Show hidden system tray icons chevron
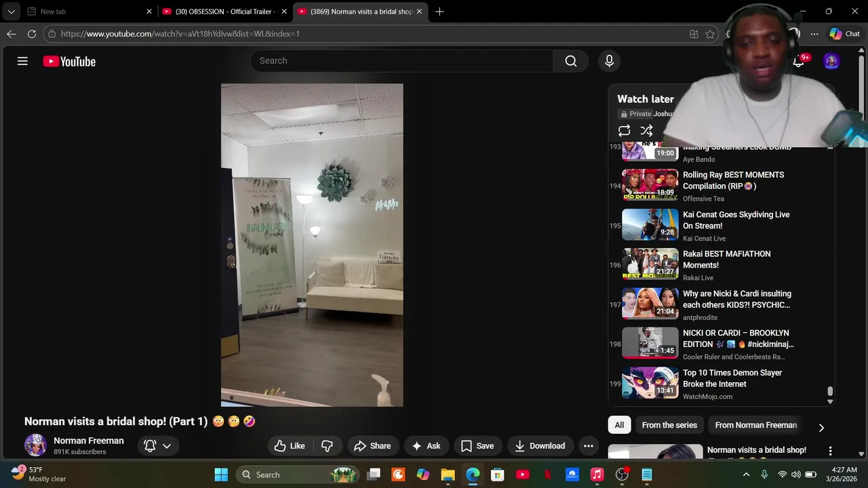This screenshot has width=868, height=488. tap(747, 474)
